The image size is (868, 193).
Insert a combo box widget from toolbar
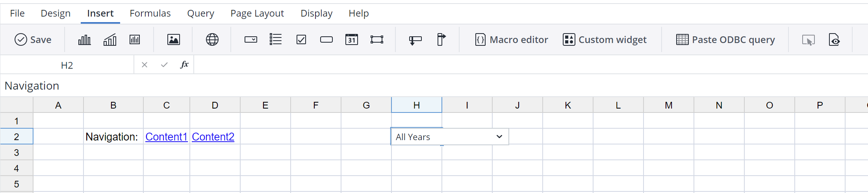[x=251, y=40]
